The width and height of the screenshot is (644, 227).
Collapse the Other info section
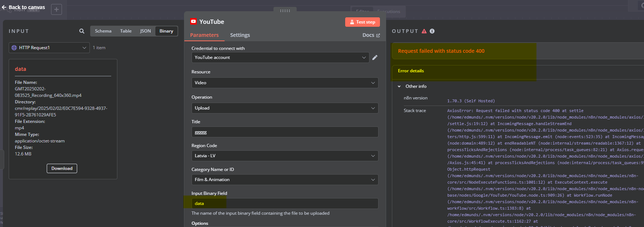399,86
